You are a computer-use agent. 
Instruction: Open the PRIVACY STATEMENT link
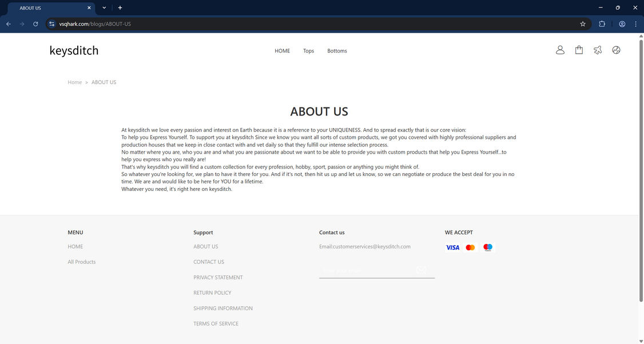[x=218, y=278]
